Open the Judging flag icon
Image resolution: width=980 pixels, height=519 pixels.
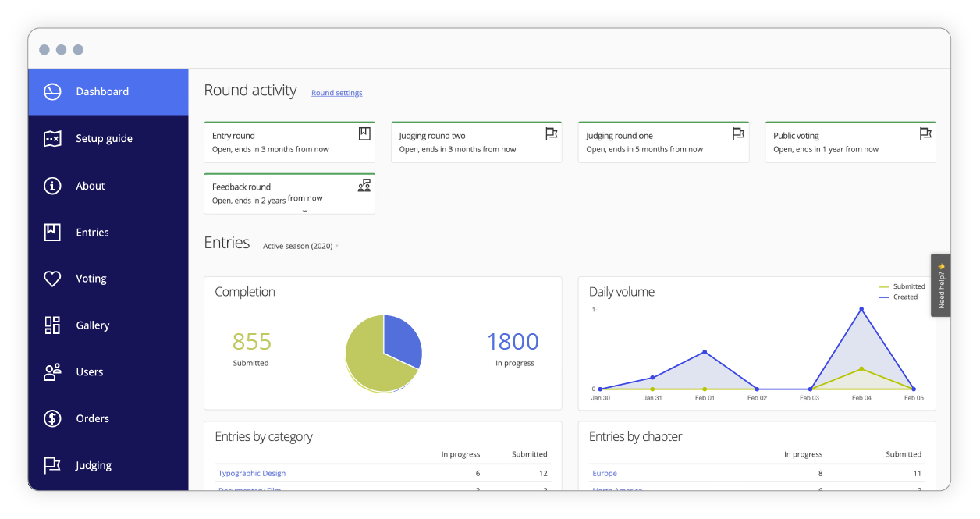(51, 464)
